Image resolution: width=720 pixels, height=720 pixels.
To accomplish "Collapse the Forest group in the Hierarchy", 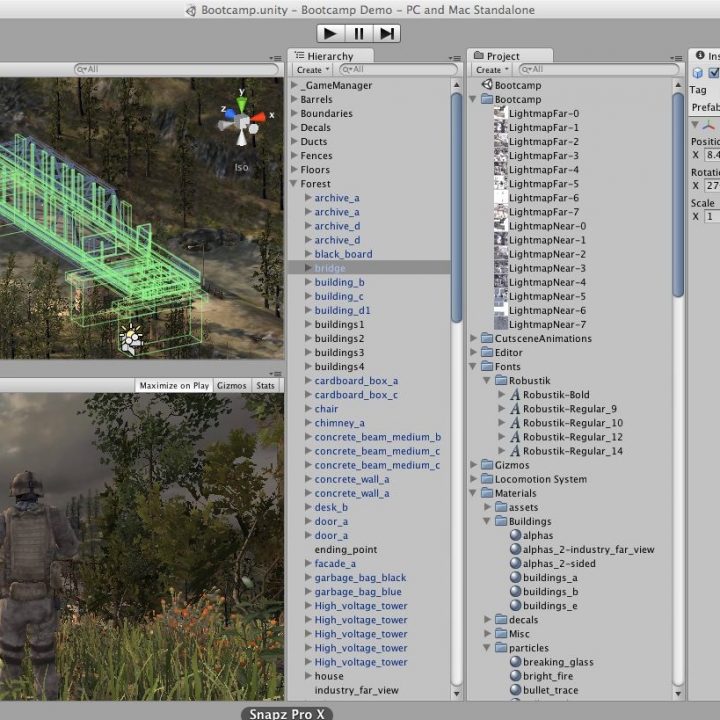I will coord(294,183).
